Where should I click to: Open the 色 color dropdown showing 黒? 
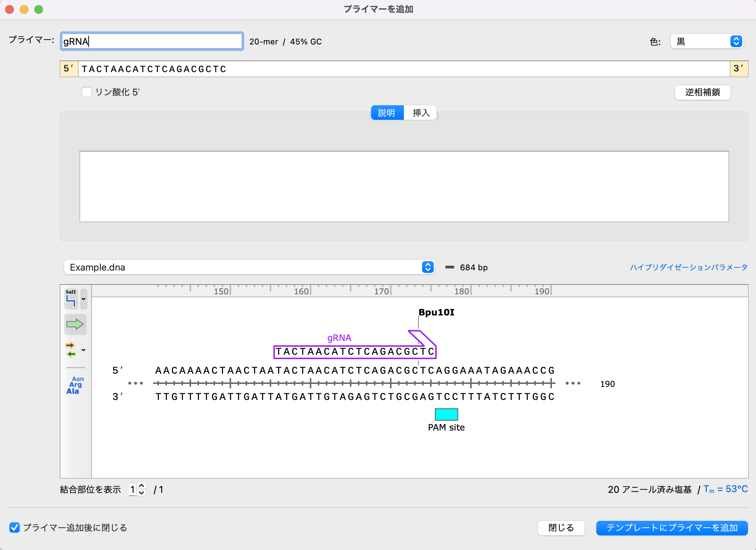pyautogui.click(x=706, y=41)
